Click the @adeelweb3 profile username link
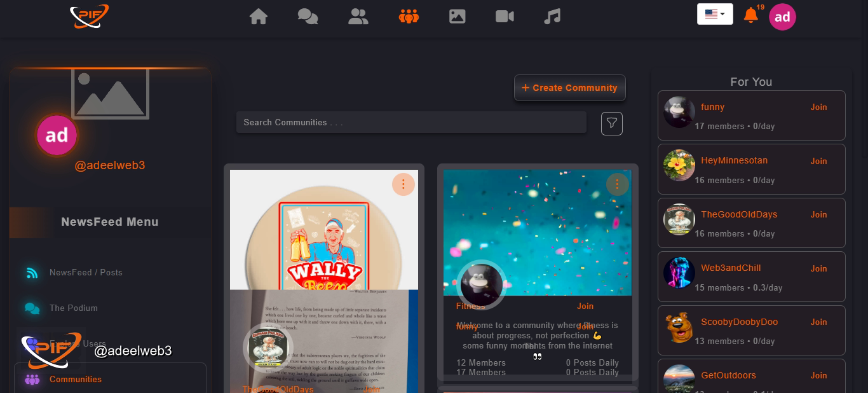The width and height of the screenshot is (868, 393). click(x=110, y=165)
